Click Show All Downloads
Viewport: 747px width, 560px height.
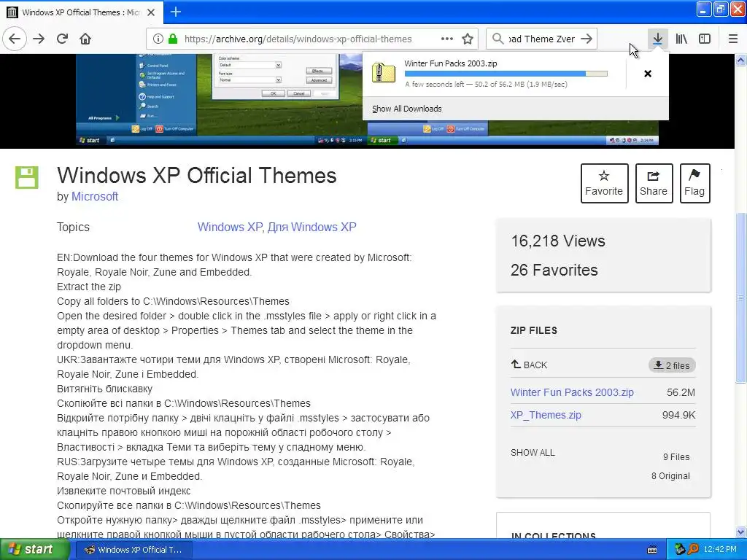point(407,109)
